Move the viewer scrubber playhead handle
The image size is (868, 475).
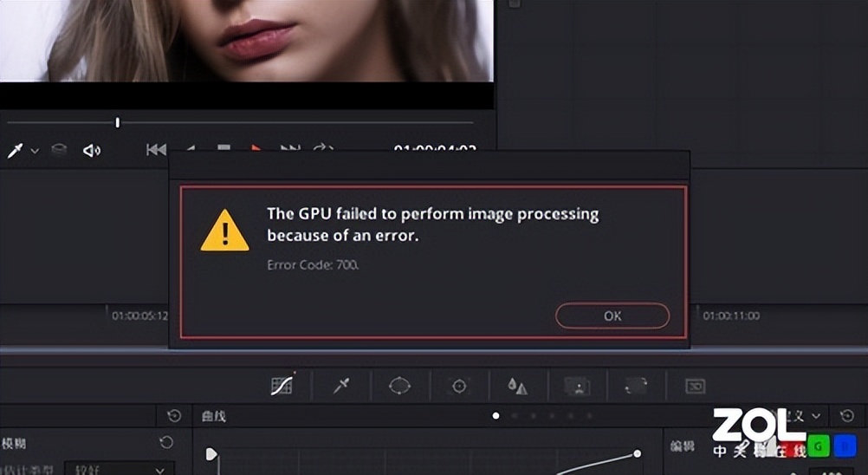pos(117,122)
